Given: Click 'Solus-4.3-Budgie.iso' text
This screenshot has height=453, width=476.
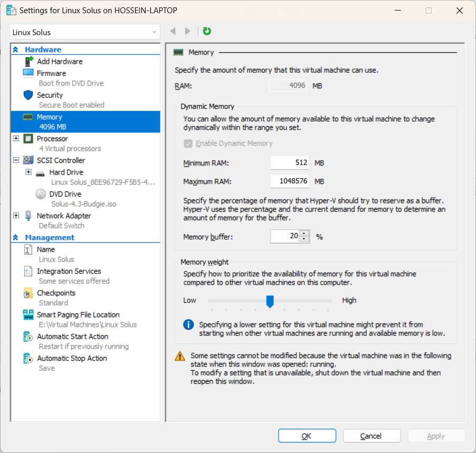Looking at the screenshot, I should [84, 204].
